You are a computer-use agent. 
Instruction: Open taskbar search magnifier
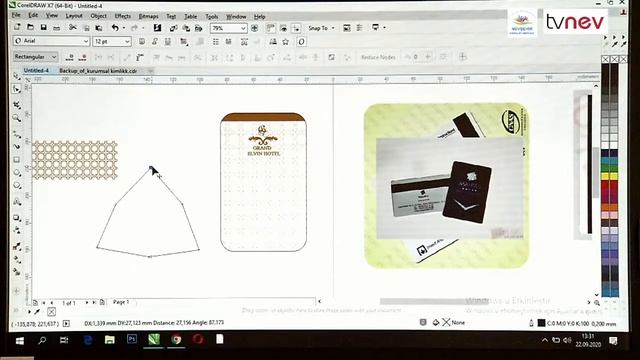[42, 340]
